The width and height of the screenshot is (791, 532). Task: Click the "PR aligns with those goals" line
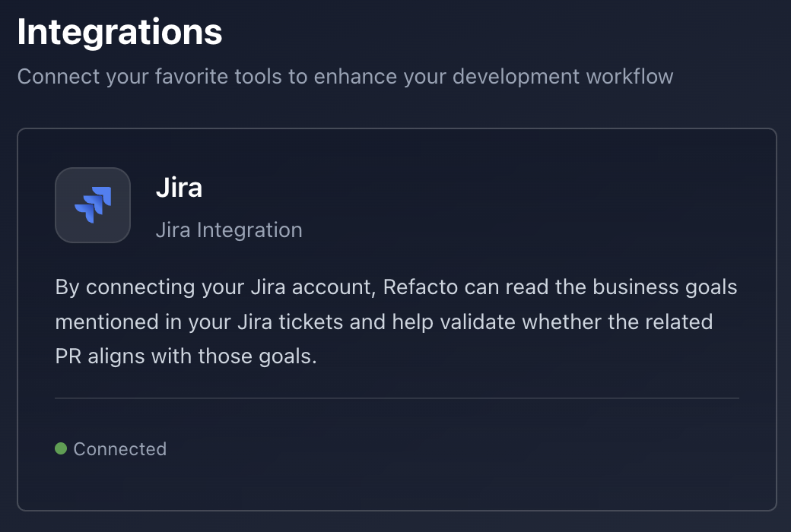(x=186, y=356)
